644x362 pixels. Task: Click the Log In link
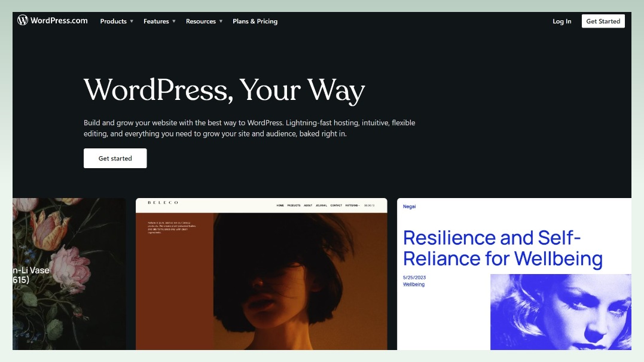pyautogui.click(x=562, y=22)
